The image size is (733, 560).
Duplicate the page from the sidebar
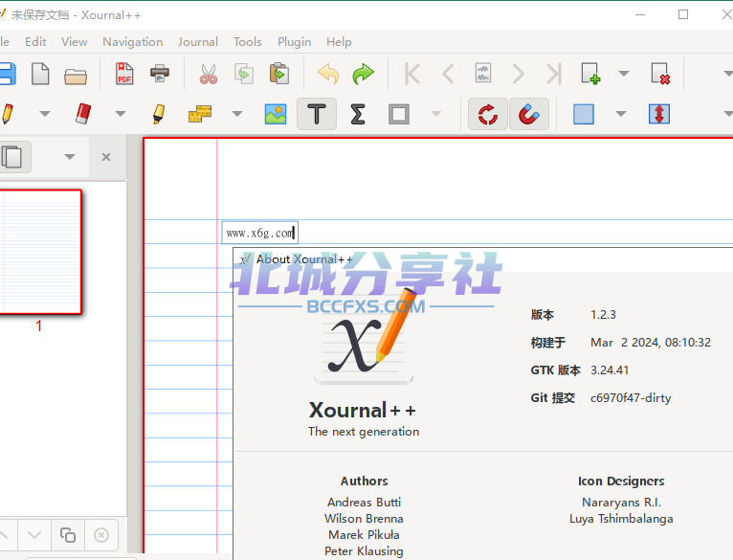pyautogui.click(x=67, y=534)
